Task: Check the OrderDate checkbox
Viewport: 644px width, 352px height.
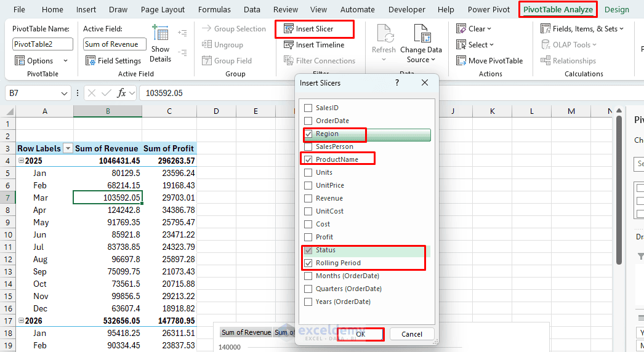Action: [x=308, y=121]
